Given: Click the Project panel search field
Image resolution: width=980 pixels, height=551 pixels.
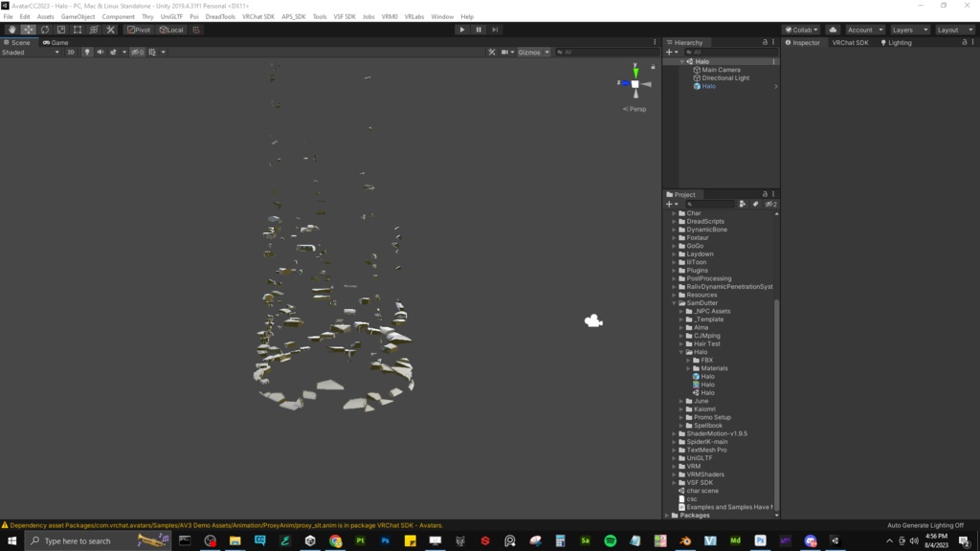Looking at the screenshot, I should 708,203.
